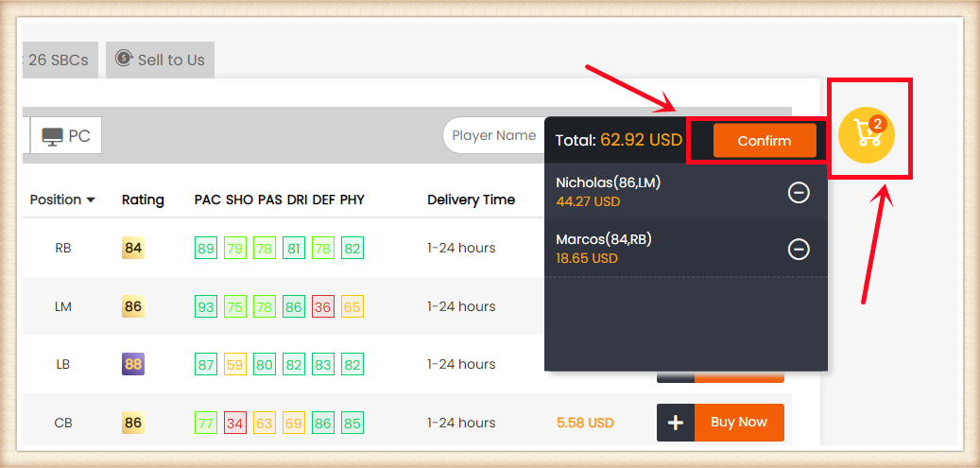Click the red 36 DEF stat box

(x=323, y=307)
